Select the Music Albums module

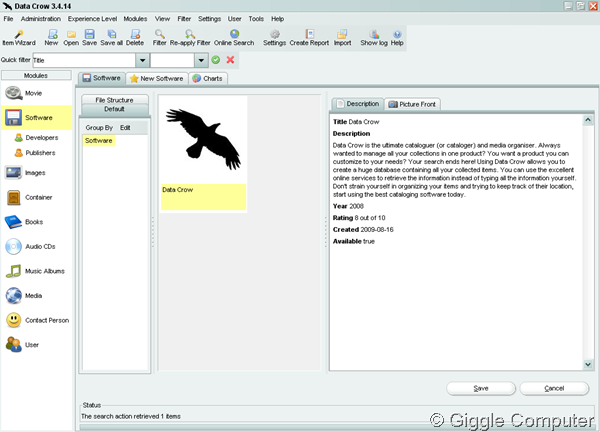click(36, 271)
